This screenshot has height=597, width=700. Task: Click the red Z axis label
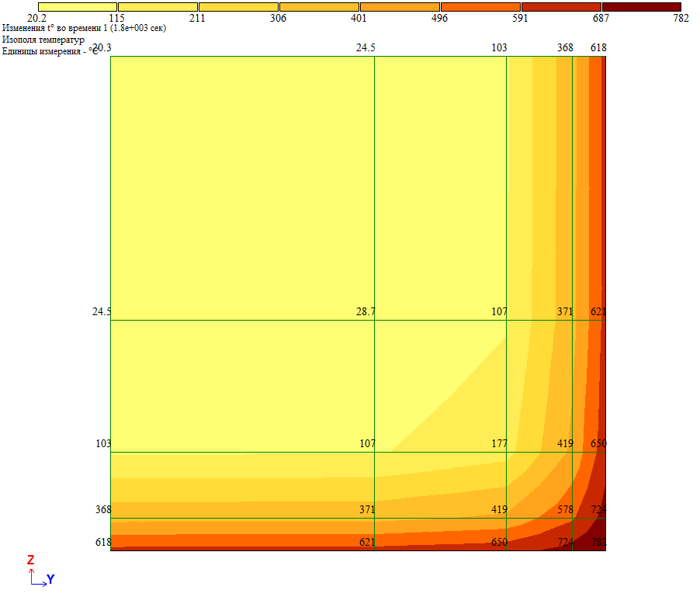[x=30, y=561]
